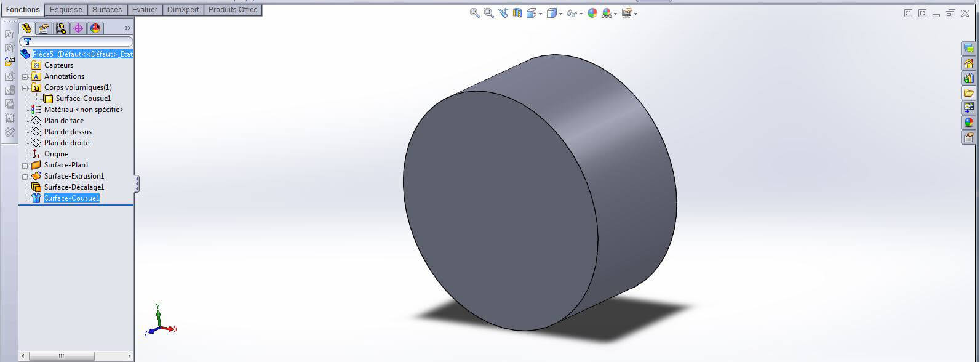
Task: Click Zoom to Fit magnifier icon
Action: pos(474,13)
